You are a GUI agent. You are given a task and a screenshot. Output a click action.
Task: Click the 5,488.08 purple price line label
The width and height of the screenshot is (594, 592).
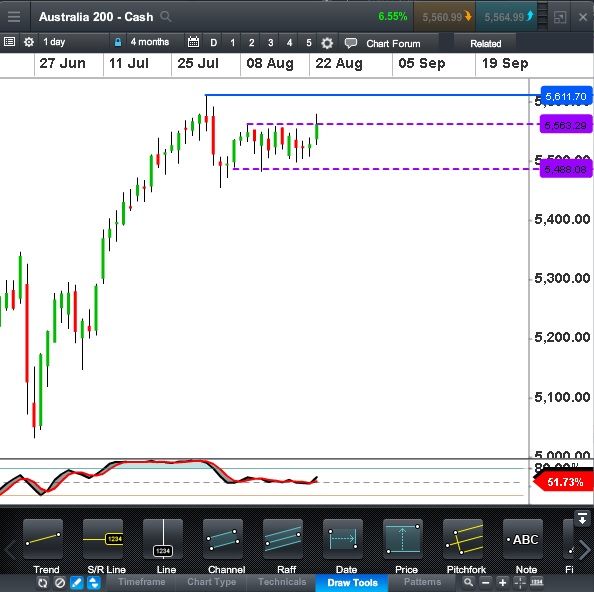point(566,169)
